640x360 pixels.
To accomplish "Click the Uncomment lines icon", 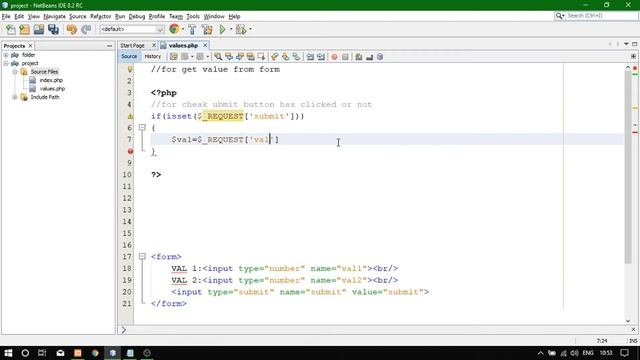I will click(x=369, y=57).
